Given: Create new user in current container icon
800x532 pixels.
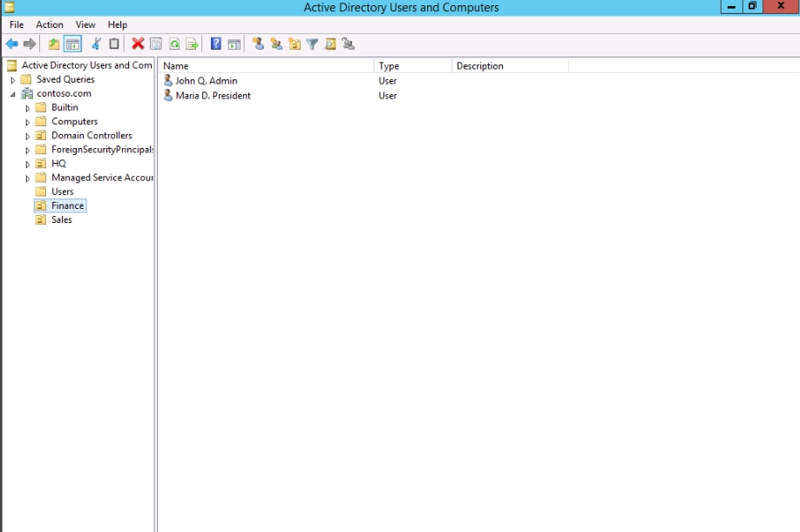Looking at the screenshot, I should [258, 44].
